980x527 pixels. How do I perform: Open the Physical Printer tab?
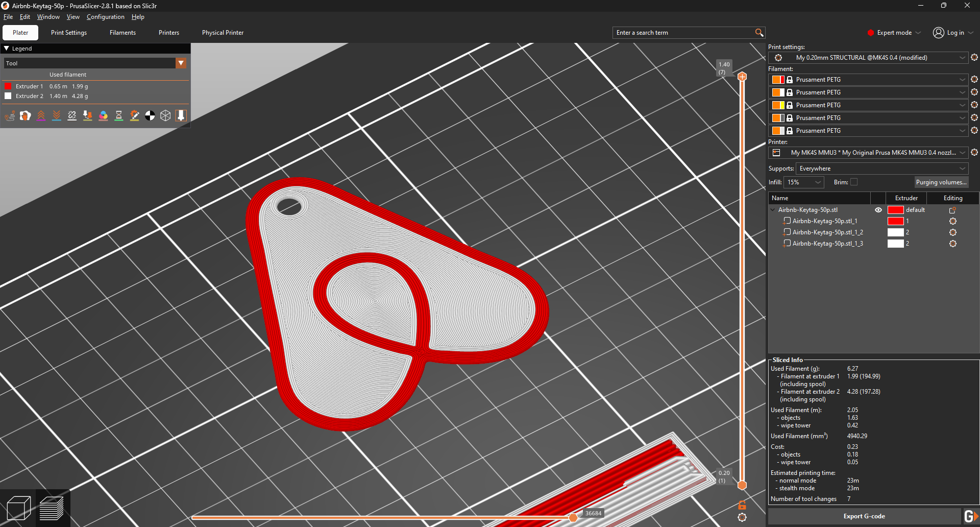coord(223,33)
